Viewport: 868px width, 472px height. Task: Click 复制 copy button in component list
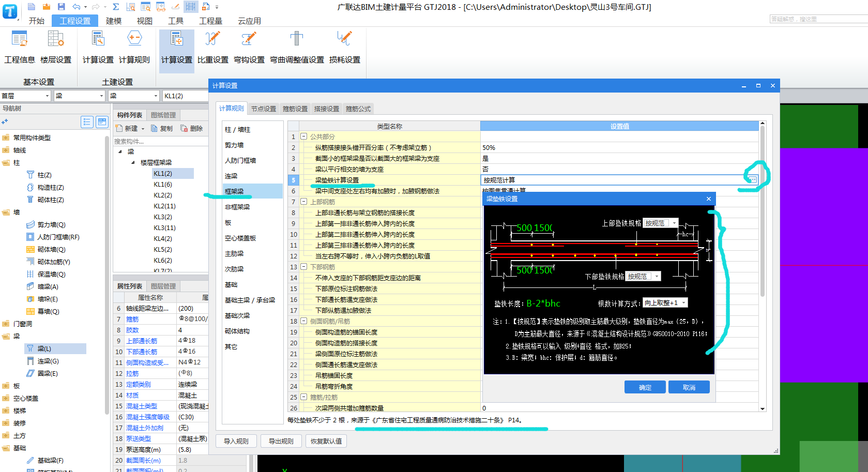(162, 129)
